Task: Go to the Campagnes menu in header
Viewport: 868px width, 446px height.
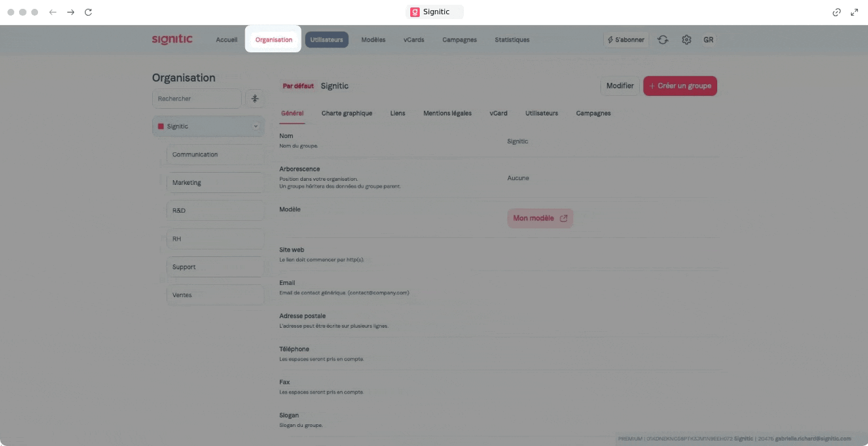Action: 460,40
